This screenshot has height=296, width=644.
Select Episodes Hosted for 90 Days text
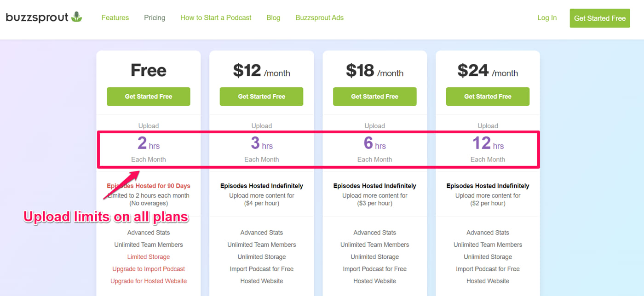(x=148, y=186)
